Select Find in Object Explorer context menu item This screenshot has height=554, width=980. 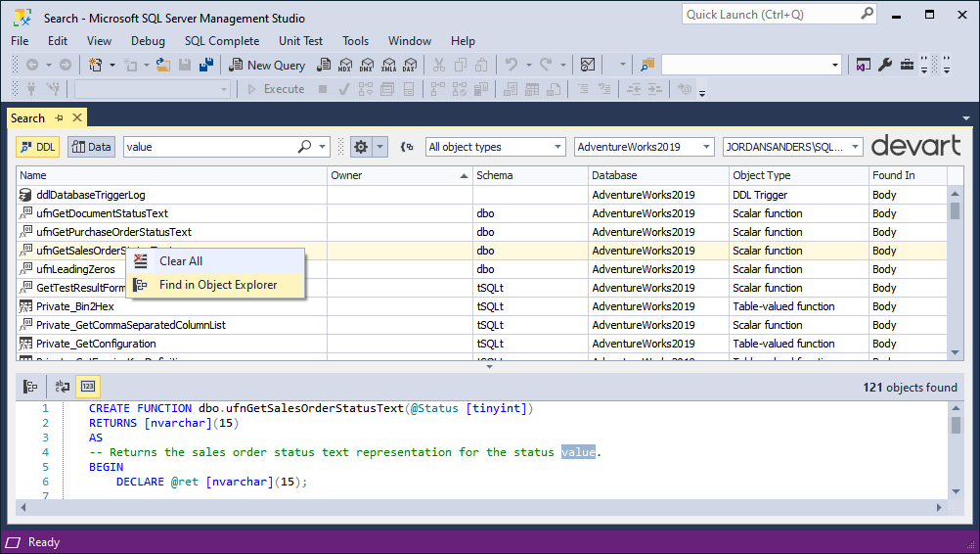(x=216, y=285)
